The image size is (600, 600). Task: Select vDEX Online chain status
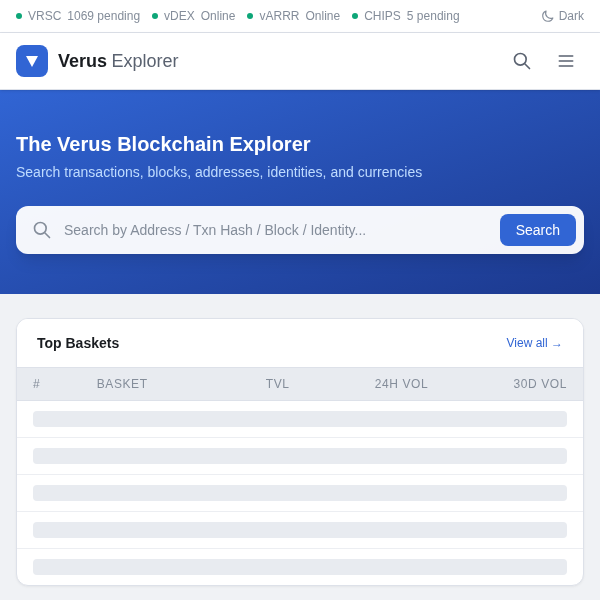(x=194, y=16)
